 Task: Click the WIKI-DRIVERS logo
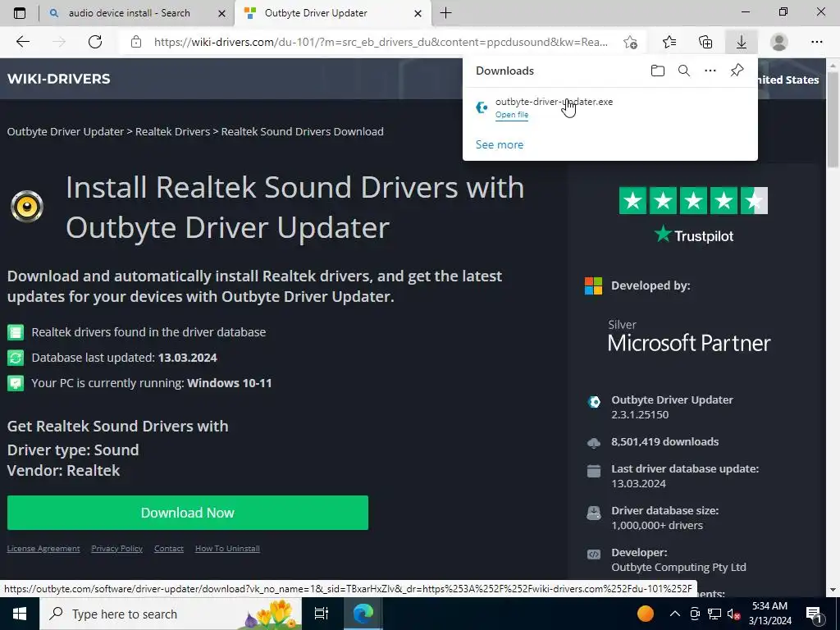click(59, 79)
